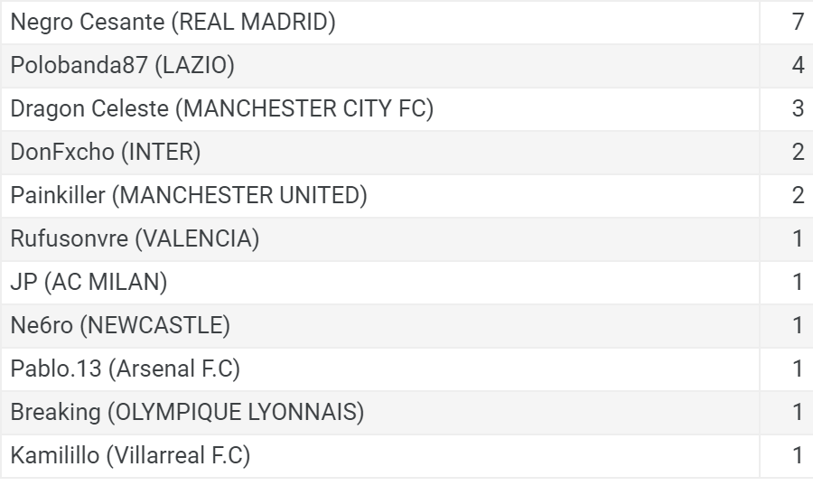Select Painkiller (MANCHESTER UNITED) row

tap(406, 195)
